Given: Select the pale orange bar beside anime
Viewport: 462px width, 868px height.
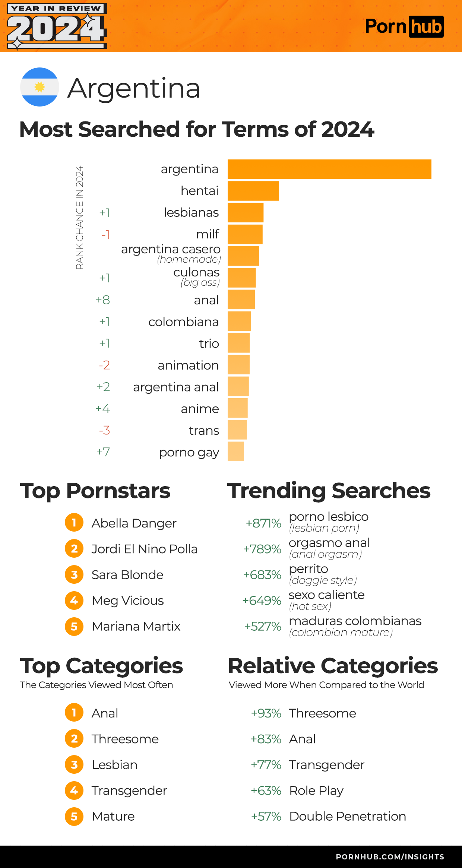Looking at the screenshot, I should 237,408.
